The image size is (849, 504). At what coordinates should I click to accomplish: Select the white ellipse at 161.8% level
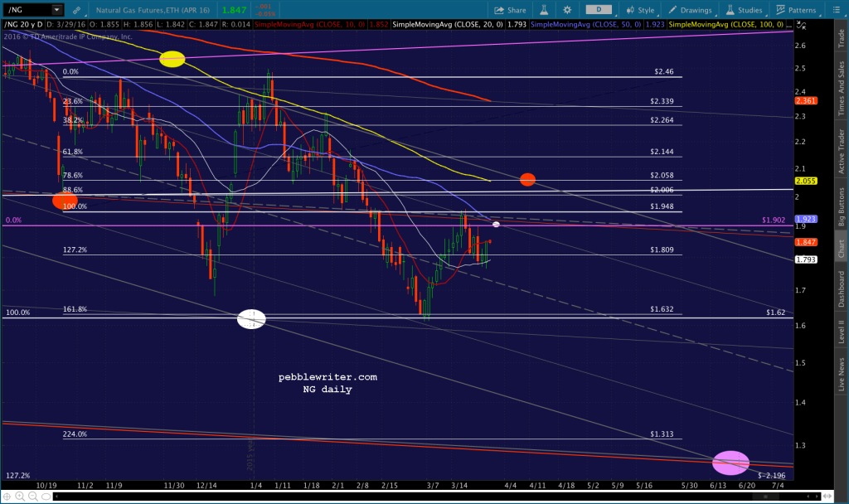251,319
